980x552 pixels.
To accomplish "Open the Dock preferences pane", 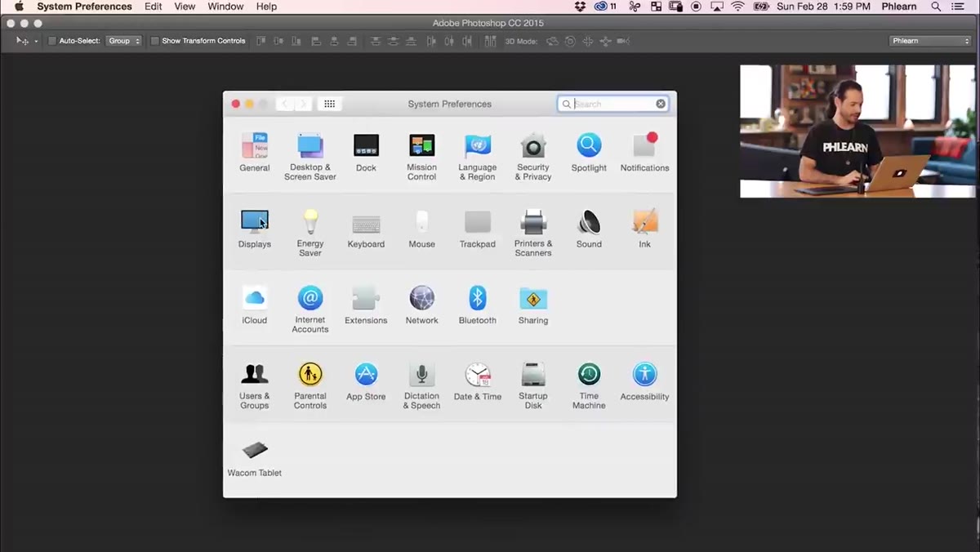I will tap(366, 153).
